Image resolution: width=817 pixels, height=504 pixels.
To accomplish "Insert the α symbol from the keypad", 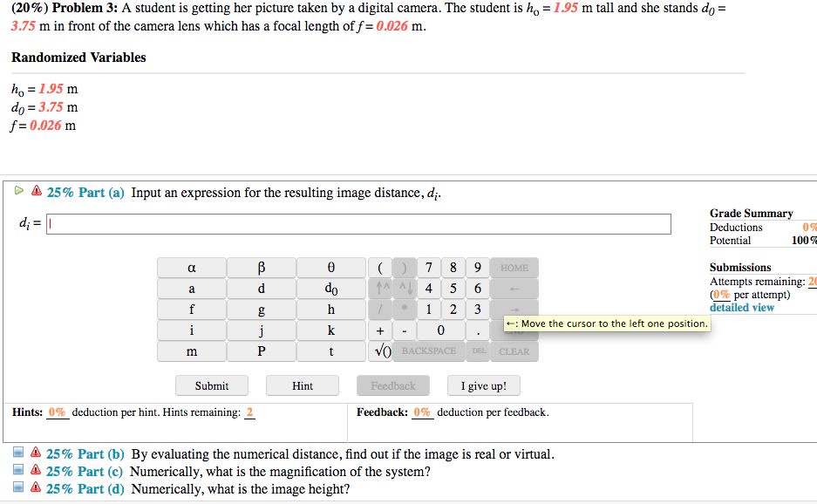I will pyautogui.click(x=191, y=268).
